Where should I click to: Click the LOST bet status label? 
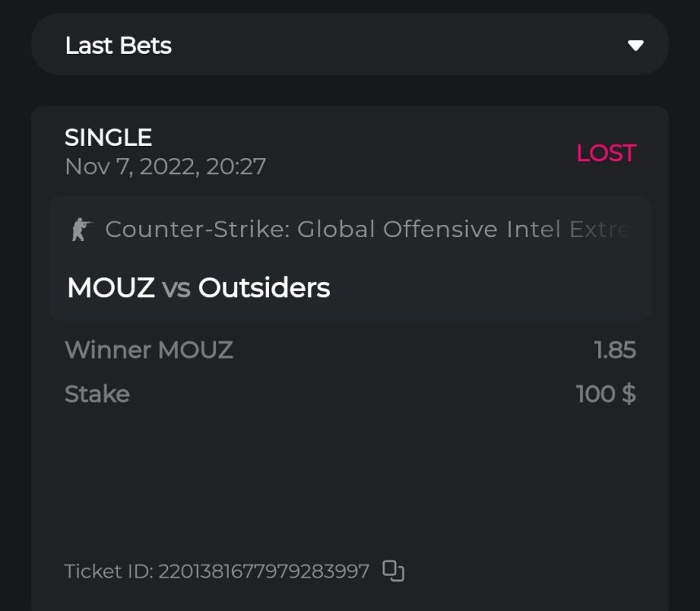pyautogui.click(x=605, y=153)
